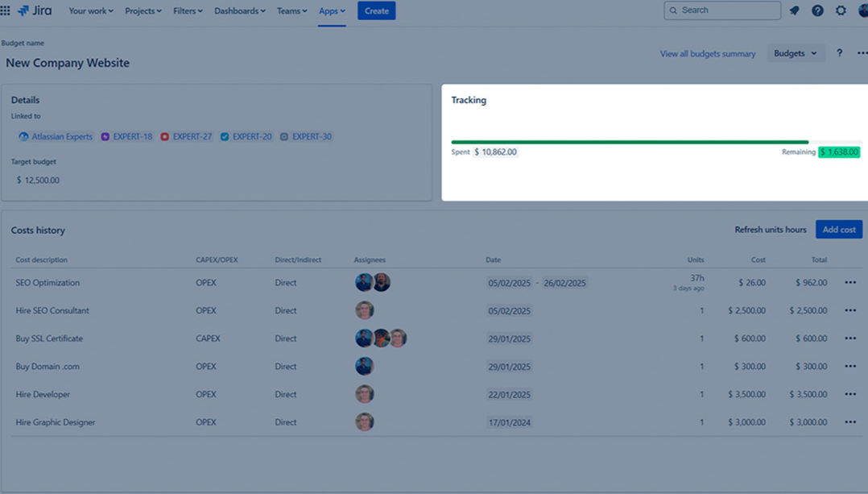
Task: Click the 22/01/2025 date
Action: click(509, 394)
